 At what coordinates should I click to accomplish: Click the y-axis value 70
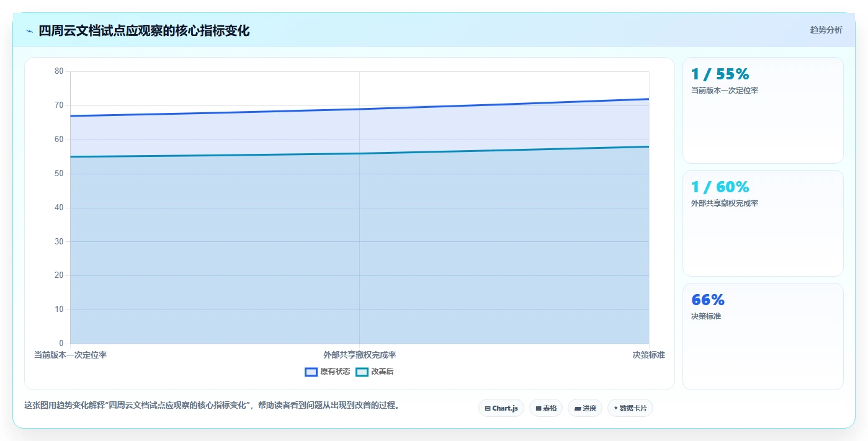(x=59, y=105)
